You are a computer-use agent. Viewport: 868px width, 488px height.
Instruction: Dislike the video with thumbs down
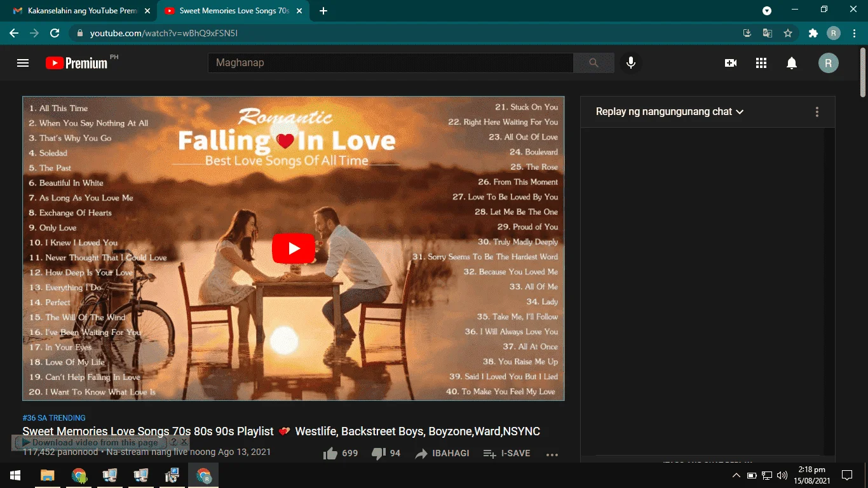point(379,454)
